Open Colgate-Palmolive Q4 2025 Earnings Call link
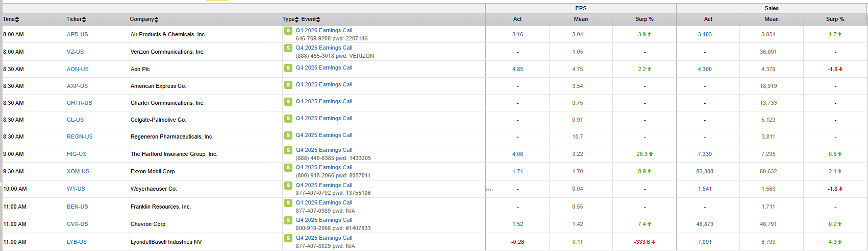868x251 pixels. tap(324, 119)
